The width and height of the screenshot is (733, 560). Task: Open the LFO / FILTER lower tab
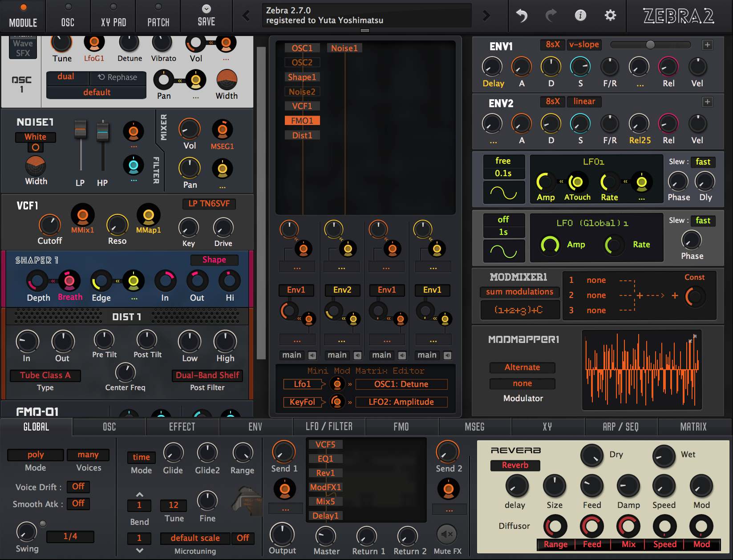(x=329, y=427)
